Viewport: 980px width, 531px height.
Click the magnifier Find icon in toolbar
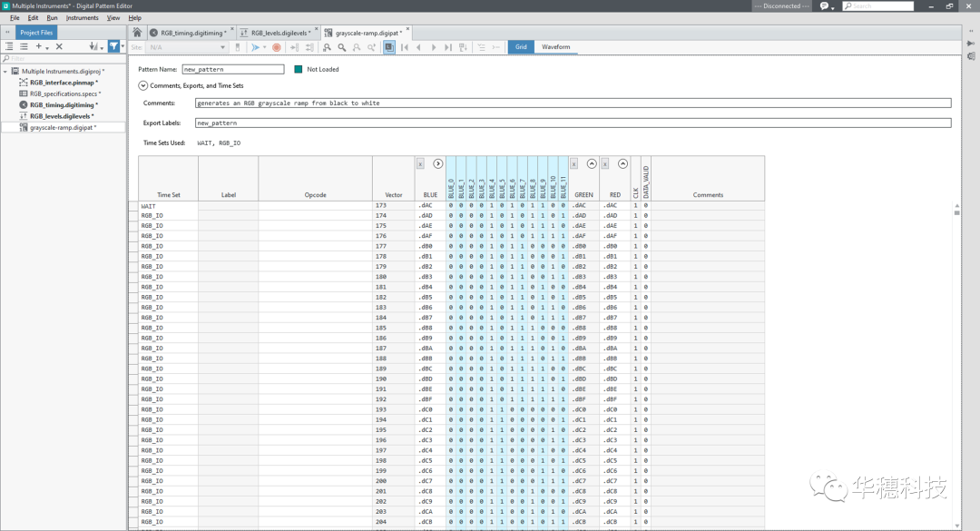click(x=342, y=47)
